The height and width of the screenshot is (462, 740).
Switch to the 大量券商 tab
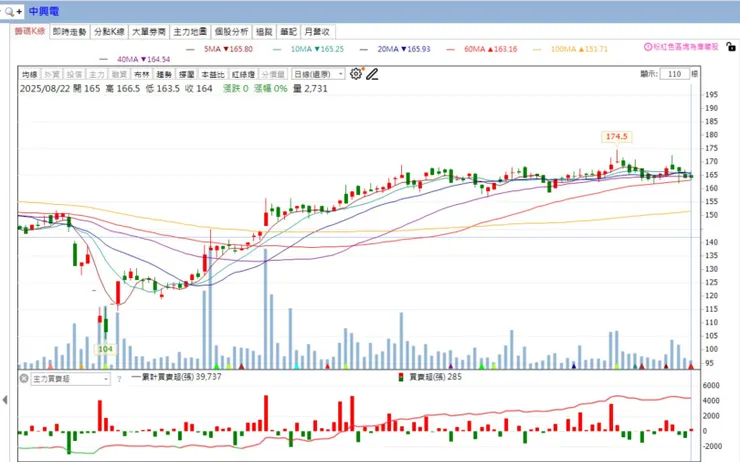[x=149, y=32]
